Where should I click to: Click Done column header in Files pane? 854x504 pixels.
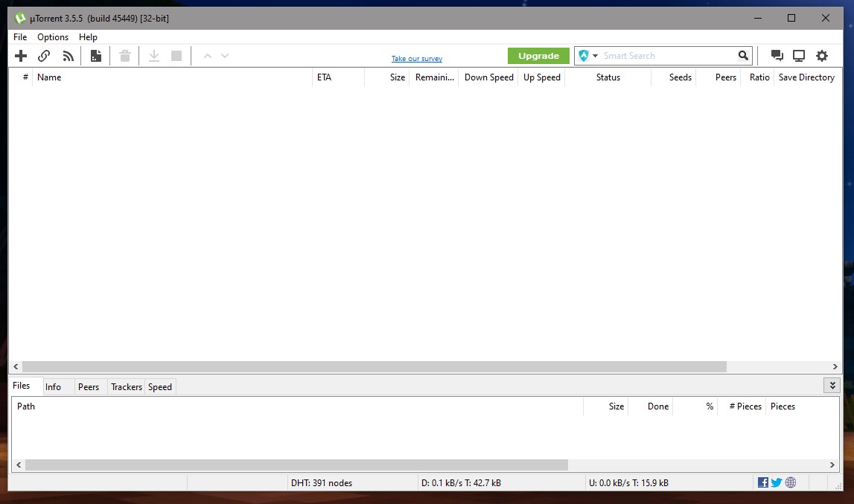(650, 406)
